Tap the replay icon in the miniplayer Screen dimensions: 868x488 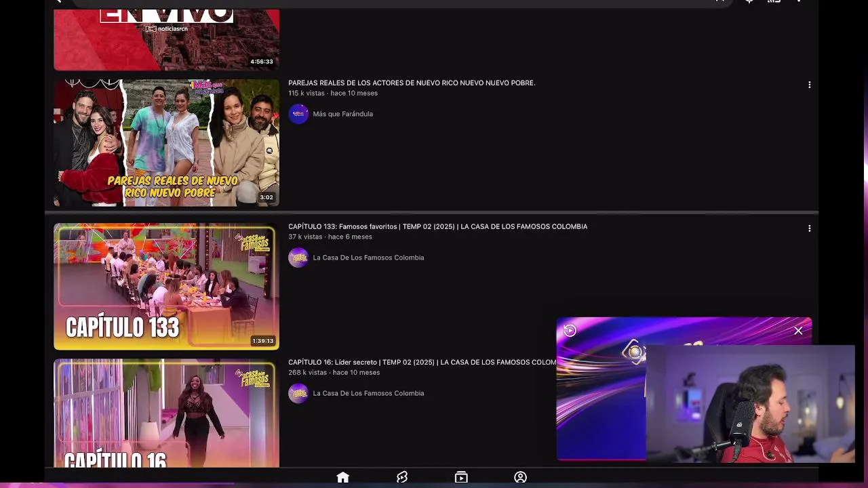point(570,331)
